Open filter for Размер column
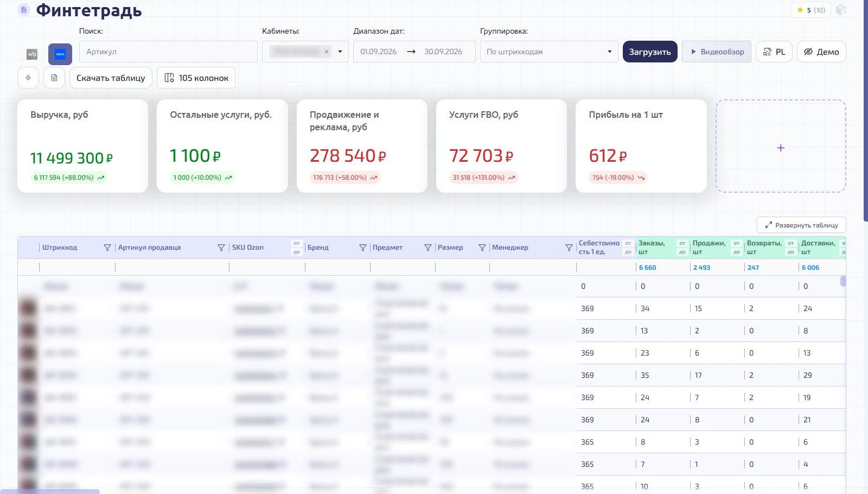Viewport: 868px width, 494px height. 482,248
